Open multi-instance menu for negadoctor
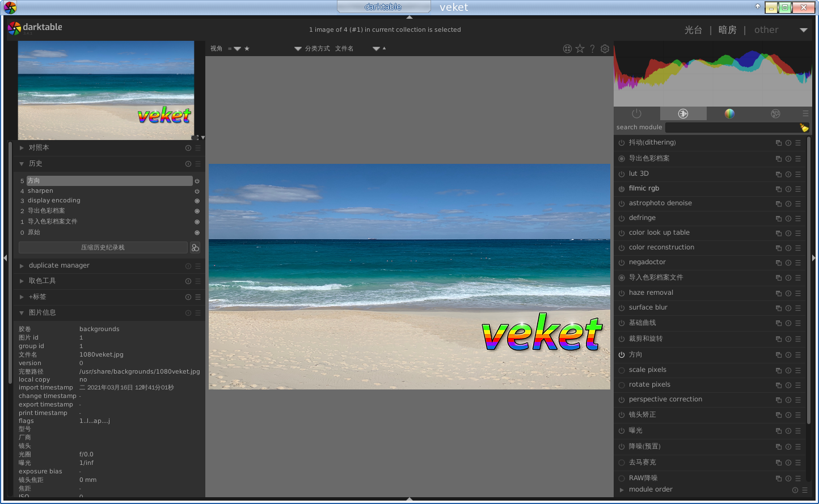The width and height of the screenshot is (819, 504). pos(779,262)
